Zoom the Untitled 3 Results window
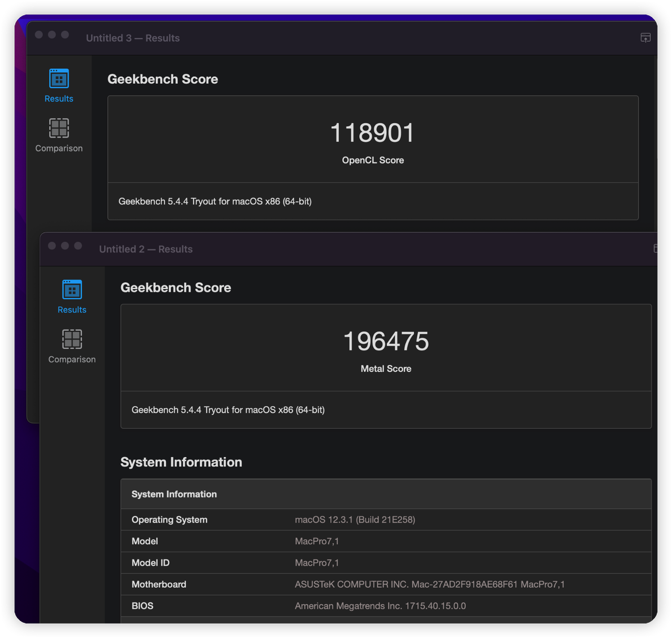The width and height of the screenshot is (672, 638). 65,35
